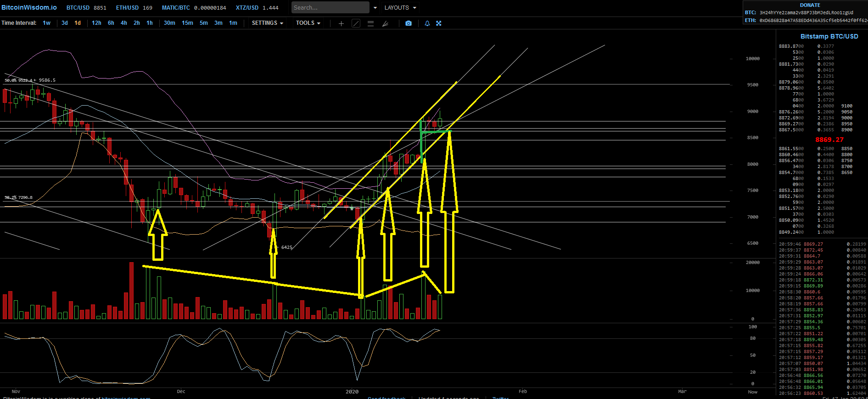
Task: Select the 15m time interval
Action: tap(187, 23)
